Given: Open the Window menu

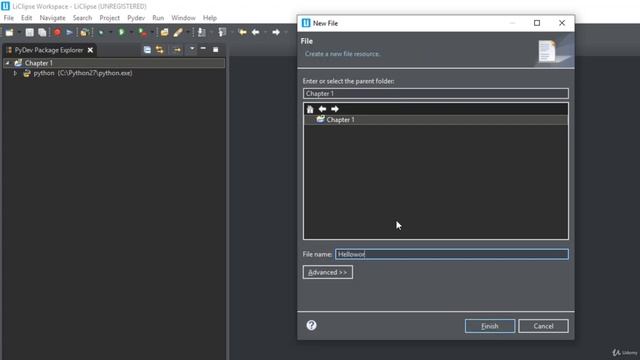Looking at the screenshot, I should [x=183, y=18].
